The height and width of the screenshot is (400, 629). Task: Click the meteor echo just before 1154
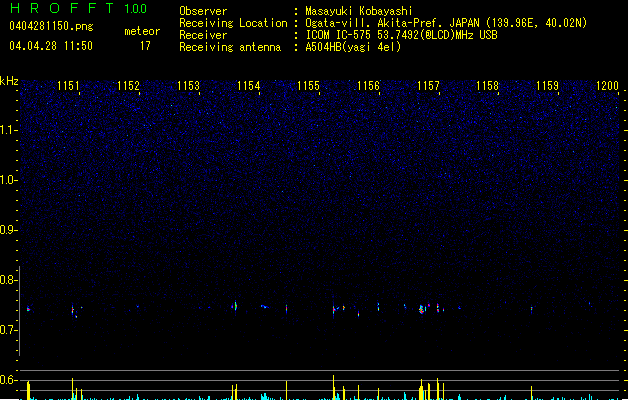(x=235, y=307)
